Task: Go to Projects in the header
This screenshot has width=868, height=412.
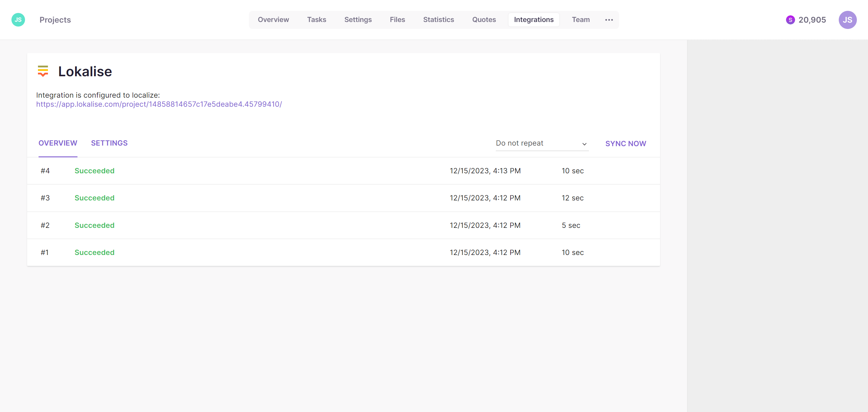Action: [x=55, y=20]
